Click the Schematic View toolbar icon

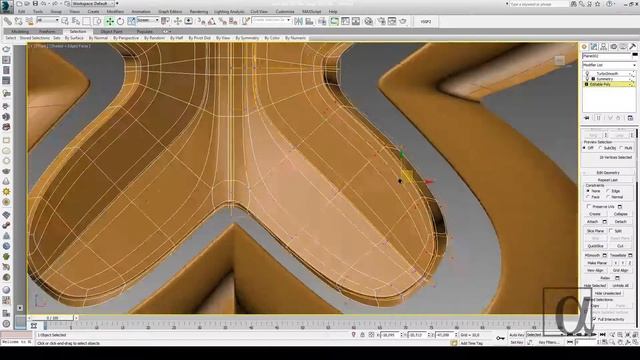[x=356, y=21]
